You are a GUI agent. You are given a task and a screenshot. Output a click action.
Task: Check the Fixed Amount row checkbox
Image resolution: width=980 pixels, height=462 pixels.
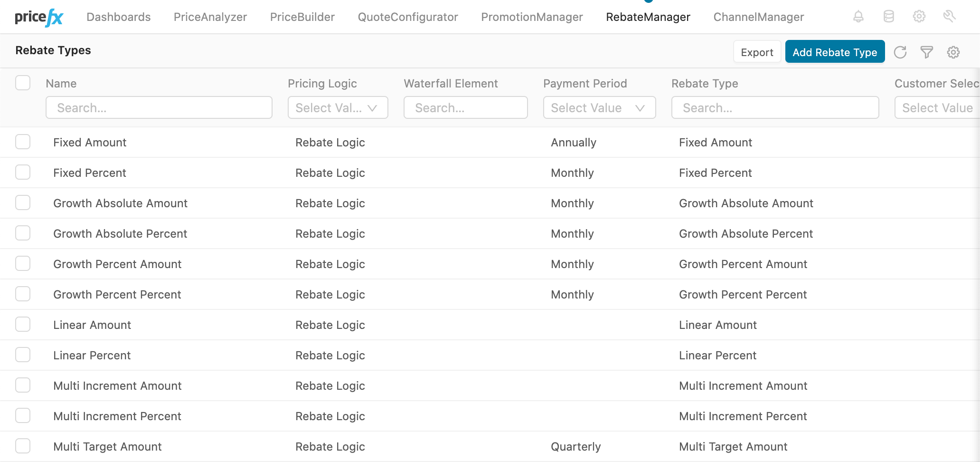coord(22,142)
